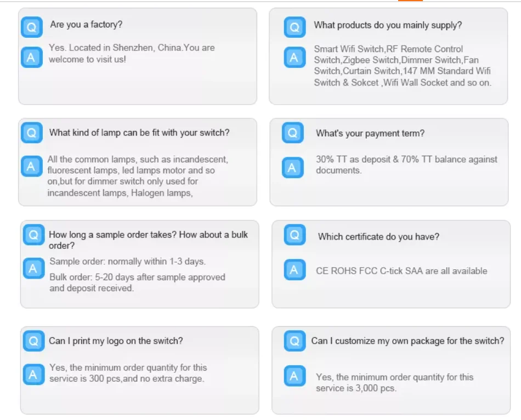Click the A icon beside the 300 pcs answer
521x420 pixels.
(33, 374)
